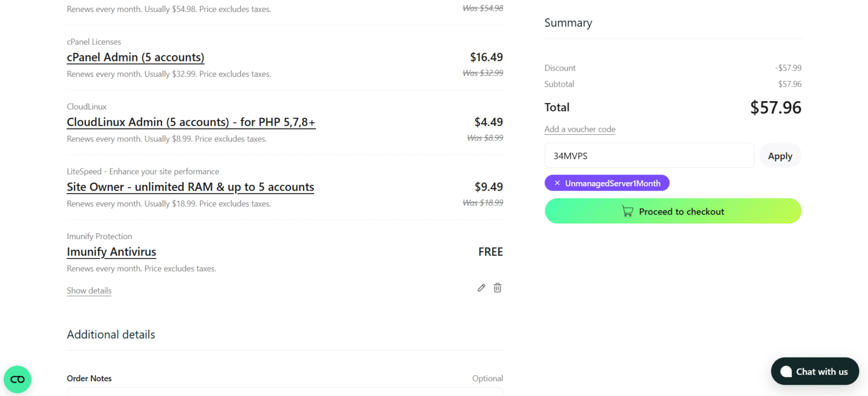Click the green round accessibility icon
Image resolution: width=868 pixels, height=396 pixels.
tap(18, 379)
